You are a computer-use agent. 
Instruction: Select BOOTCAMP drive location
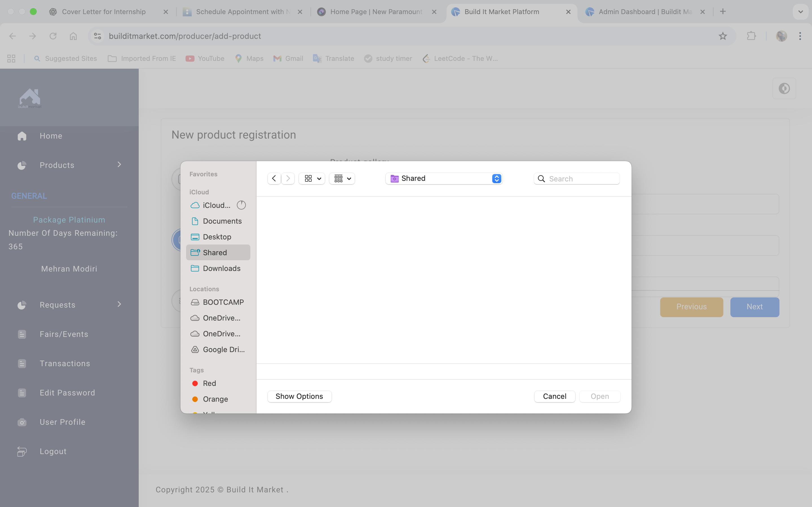pos(223,302)
